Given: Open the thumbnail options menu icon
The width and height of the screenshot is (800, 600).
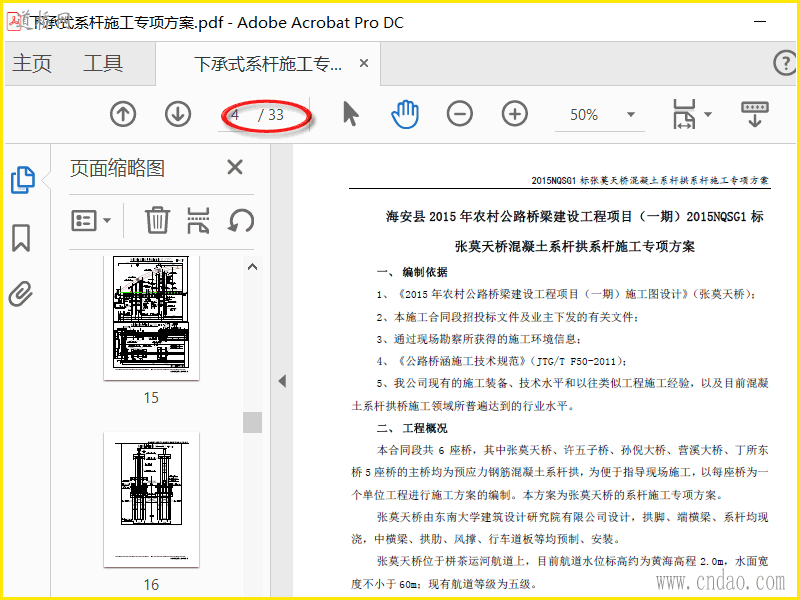Looking at the screenshot, I should (91, 221).
